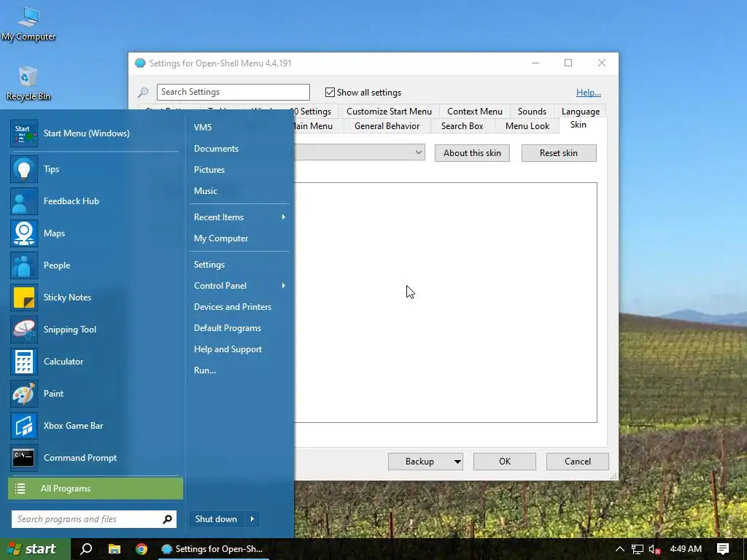Launch Sticky Notes icon
The width and height of the screenshot is (747, 560).
pyautogui.click(x=24, y=297)
